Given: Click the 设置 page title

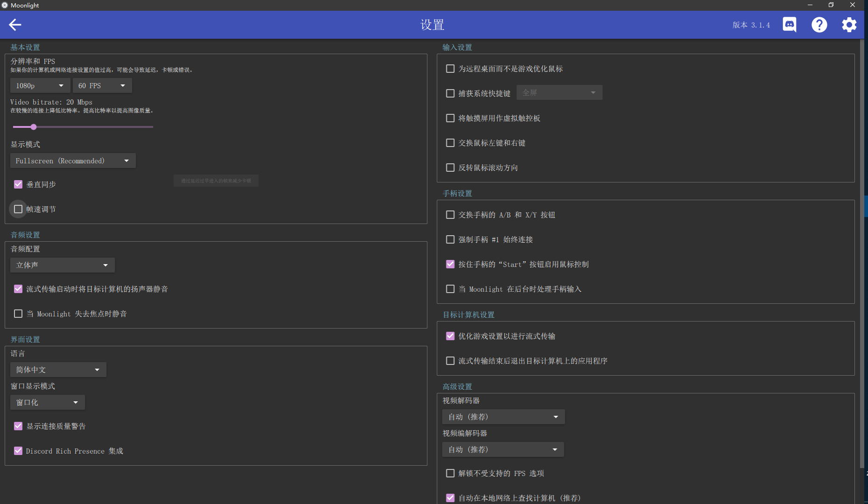Looking at the screenshot, I should pos(432,25).
